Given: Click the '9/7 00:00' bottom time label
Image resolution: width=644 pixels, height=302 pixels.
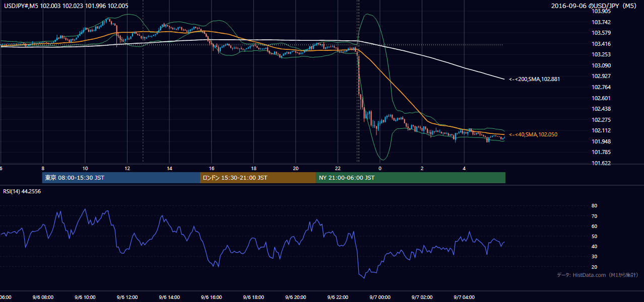Looking at the screenshot, I should pyautogui.click(x=380, y=297).
